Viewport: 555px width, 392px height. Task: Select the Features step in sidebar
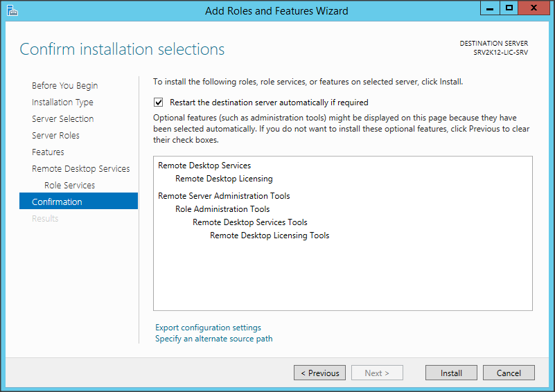click(48, 152)
